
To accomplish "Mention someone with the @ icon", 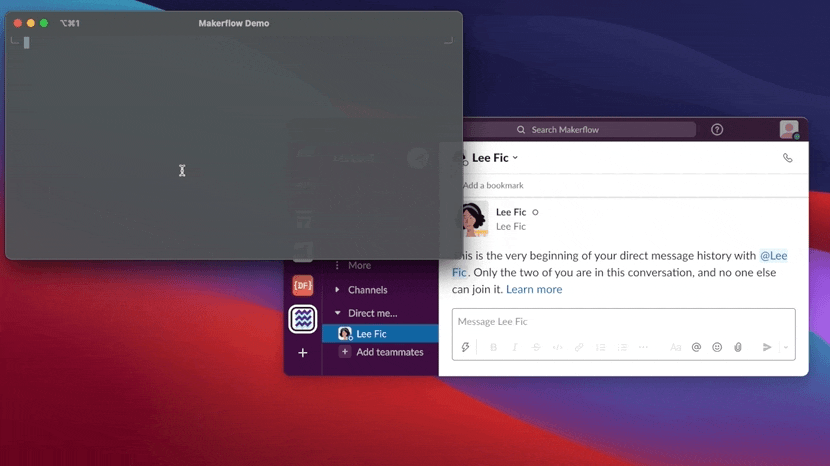I will point(696,347).
